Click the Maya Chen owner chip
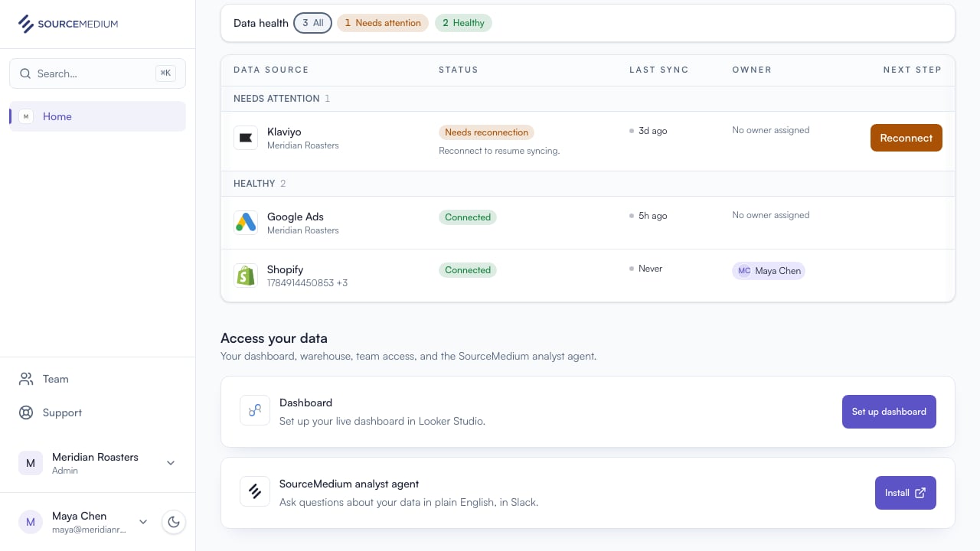This screenshot has height=551, width=980. coord(769,271)
